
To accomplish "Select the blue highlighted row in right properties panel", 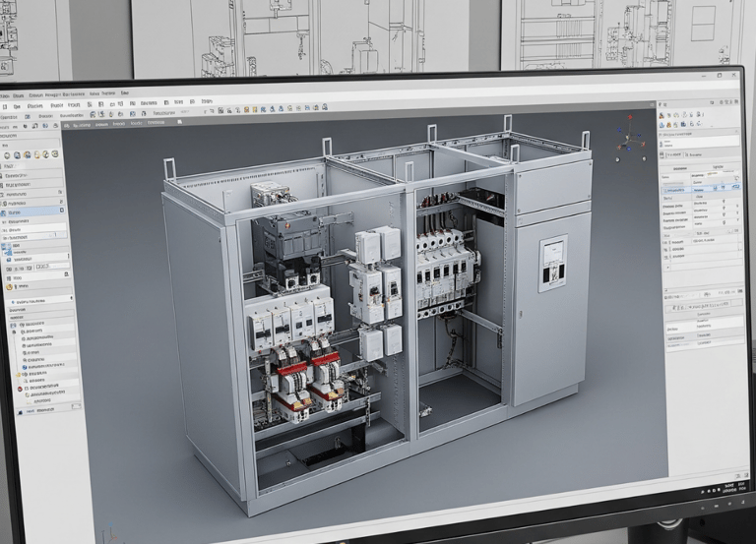I will click(701, 189).
